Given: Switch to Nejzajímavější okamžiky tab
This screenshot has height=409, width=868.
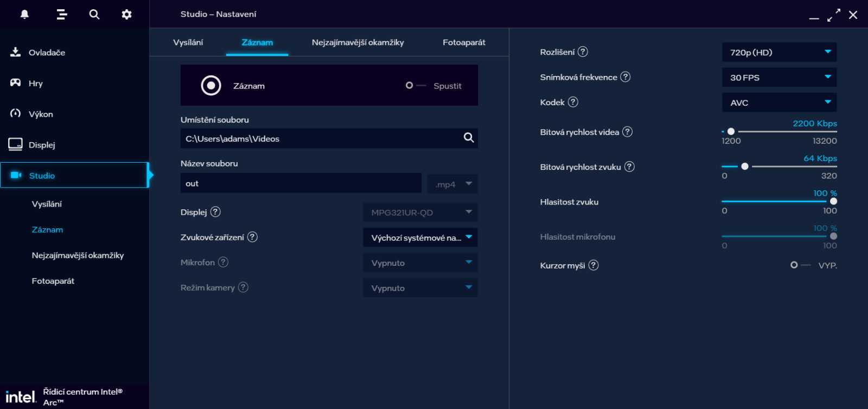Looking at the screenshot, I should tap(358, 42).
